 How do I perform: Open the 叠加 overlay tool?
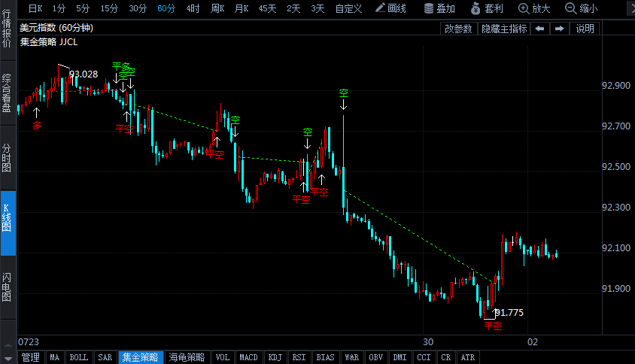439,8
